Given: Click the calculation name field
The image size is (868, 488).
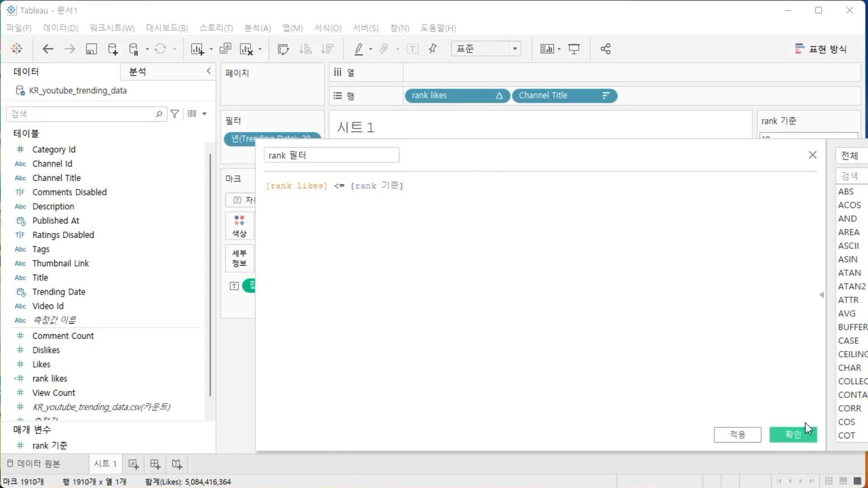Looking at the screenshot, I should point(331,155).
